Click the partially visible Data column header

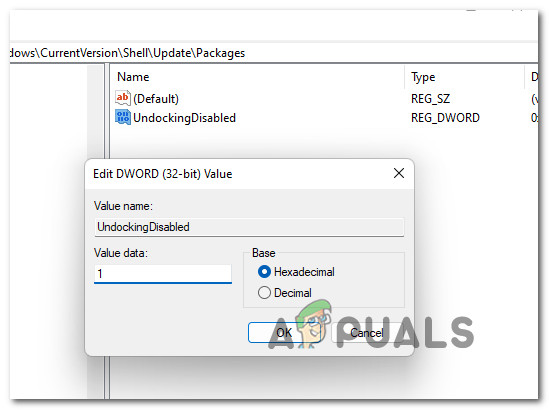[x=533, y=77]
